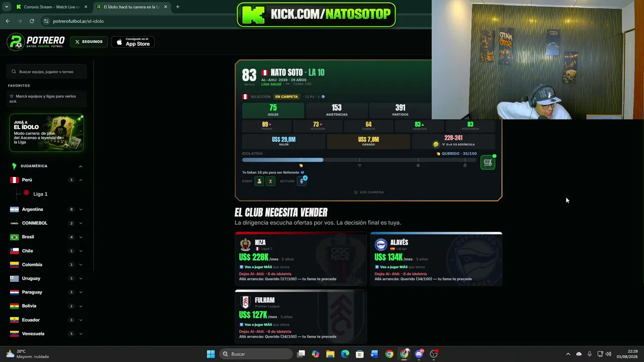The image size is (644, 362).
Task: Click the Idolatría progress bar
Action: tap(359, 160)
